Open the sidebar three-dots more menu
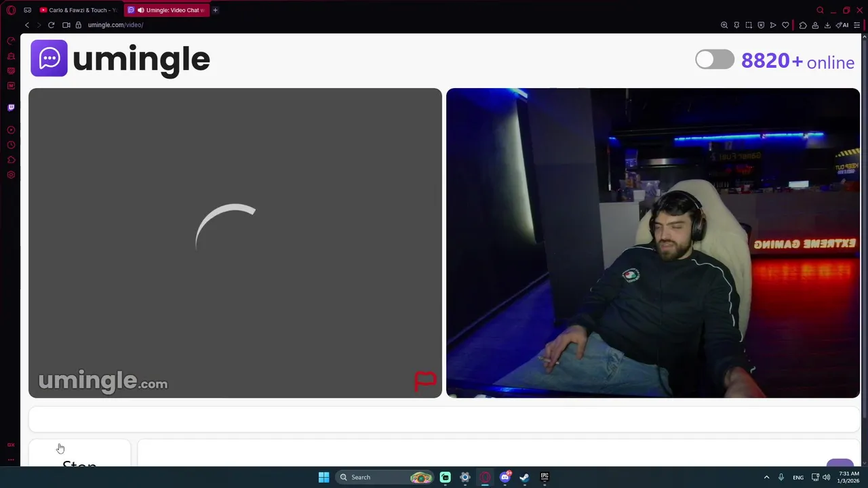 pyautogui.click(x=11, y=460)
